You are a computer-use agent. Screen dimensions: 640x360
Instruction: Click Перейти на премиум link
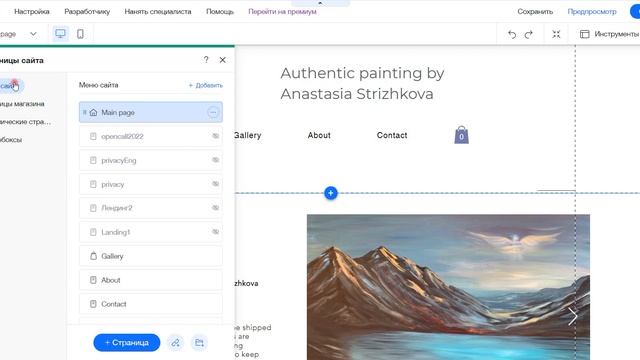pyautogui.click(x=282, y=11)
